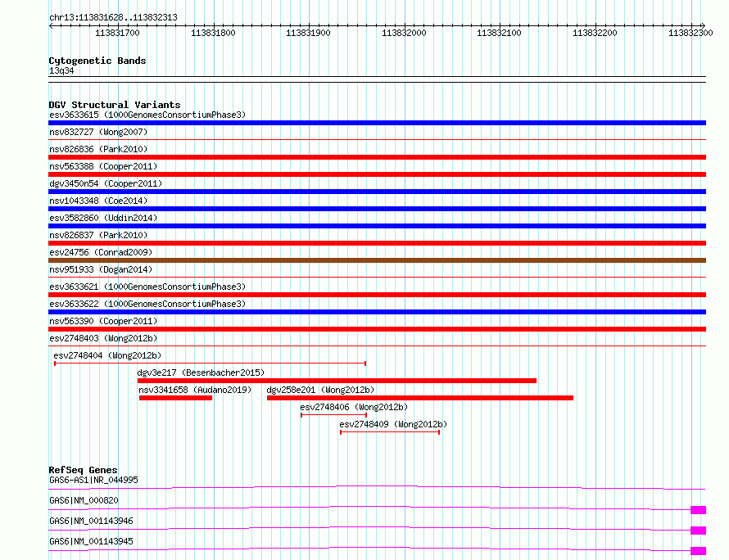
Task: Select nsv1043348 (Coe2014) variant label
Action: 98,201
